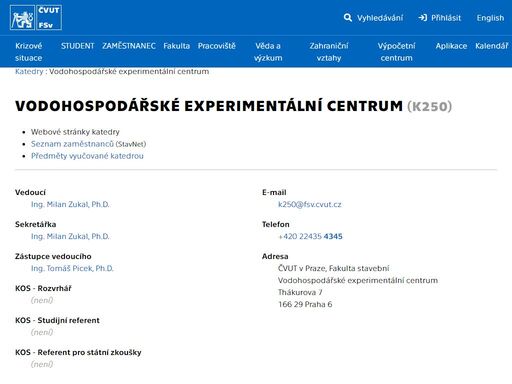Viewport: 512px width, 384px height.
Task: Open Seznam zaměstnanců link
Action: (72, 144)
